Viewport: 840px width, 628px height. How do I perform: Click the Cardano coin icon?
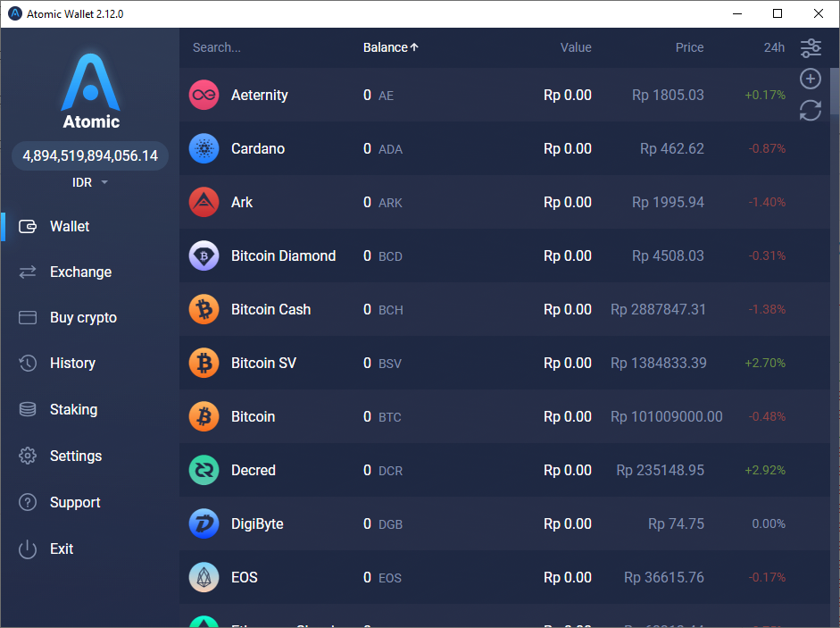(204, 148)
